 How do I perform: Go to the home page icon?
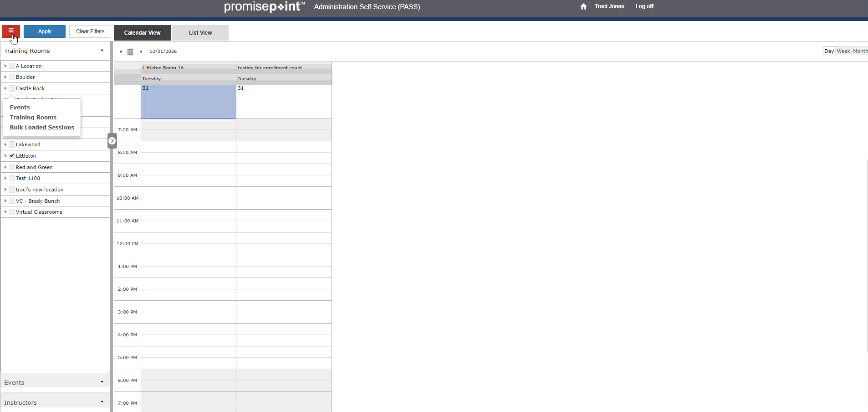click(x=583, y=6)
